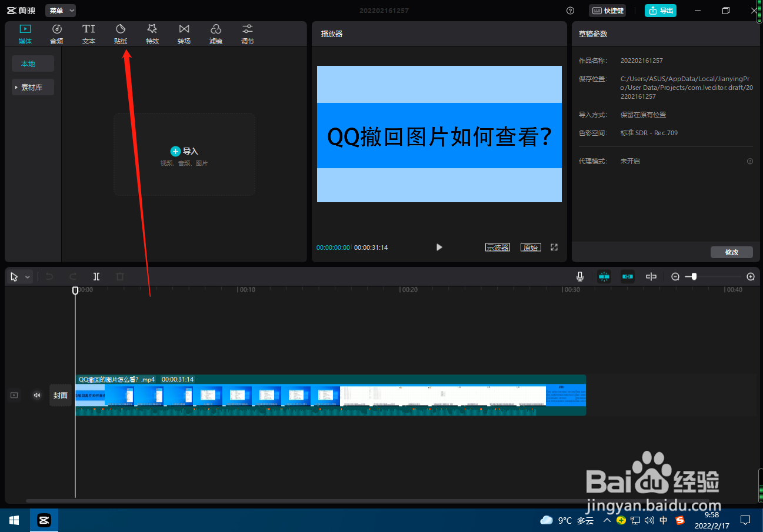Screen dimensions: 763x532
Task: Click the 导出 export button
Action: (661, 11)
